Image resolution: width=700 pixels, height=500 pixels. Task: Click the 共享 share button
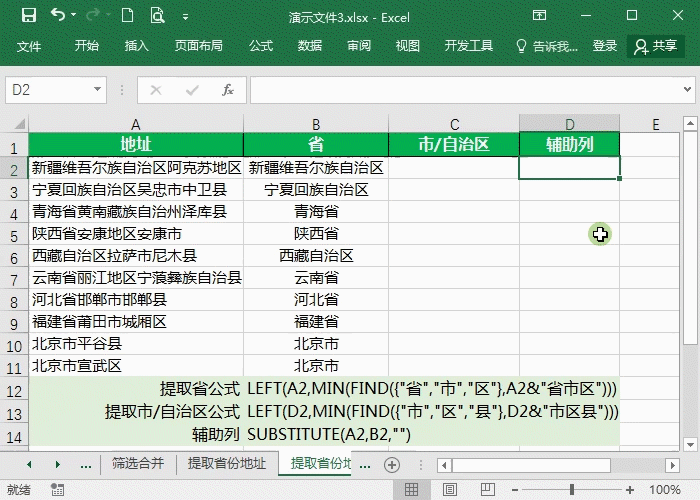pos(656,46)
